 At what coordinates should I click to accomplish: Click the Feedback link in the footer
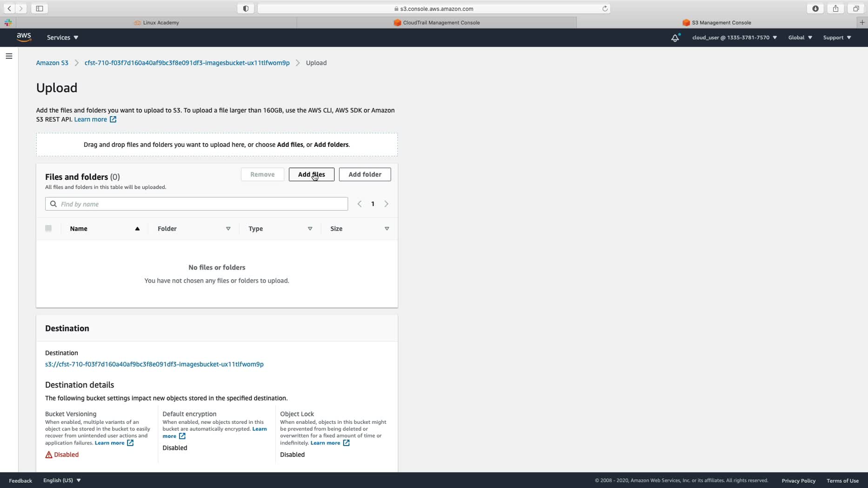click(x=20, y=481)
